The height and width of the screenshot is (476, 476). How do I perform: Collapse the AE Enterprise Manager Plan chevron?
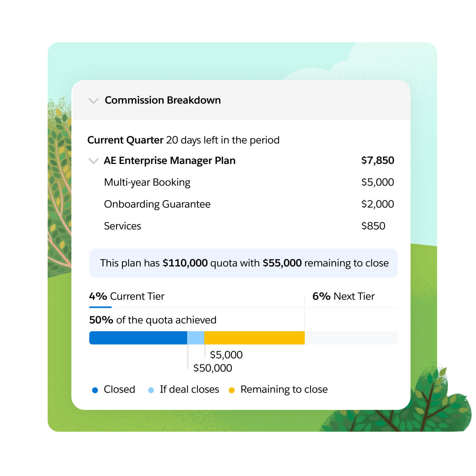tap(94, 161)
